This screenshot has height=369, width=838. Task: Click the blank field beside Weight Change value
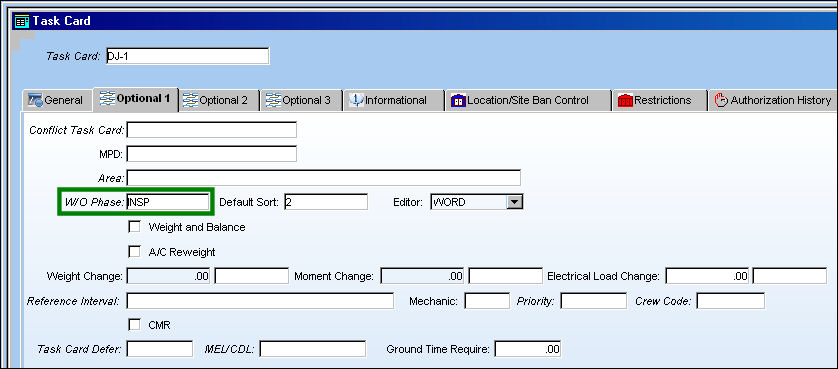coord(251,276)
